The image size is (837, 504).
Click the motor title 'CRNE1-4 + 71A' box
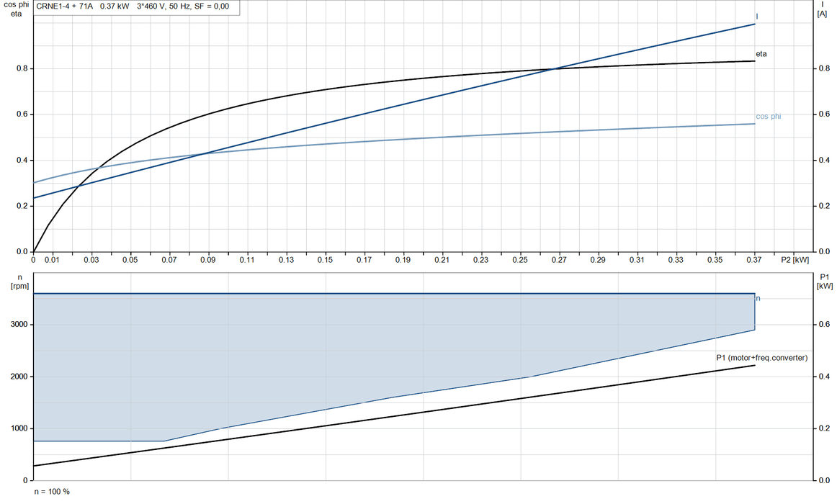[137, 7]
